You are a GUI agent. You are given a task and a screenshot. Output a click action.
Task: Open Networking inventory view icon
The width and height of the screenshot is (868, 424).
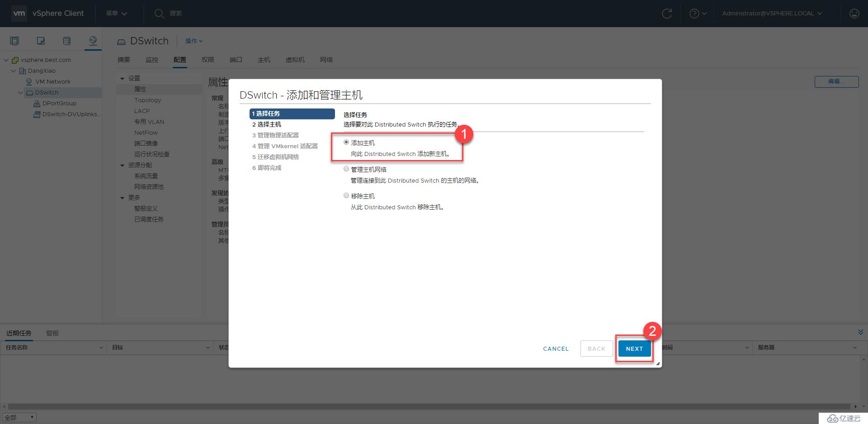pyautogui.click(x=93, y=41)
